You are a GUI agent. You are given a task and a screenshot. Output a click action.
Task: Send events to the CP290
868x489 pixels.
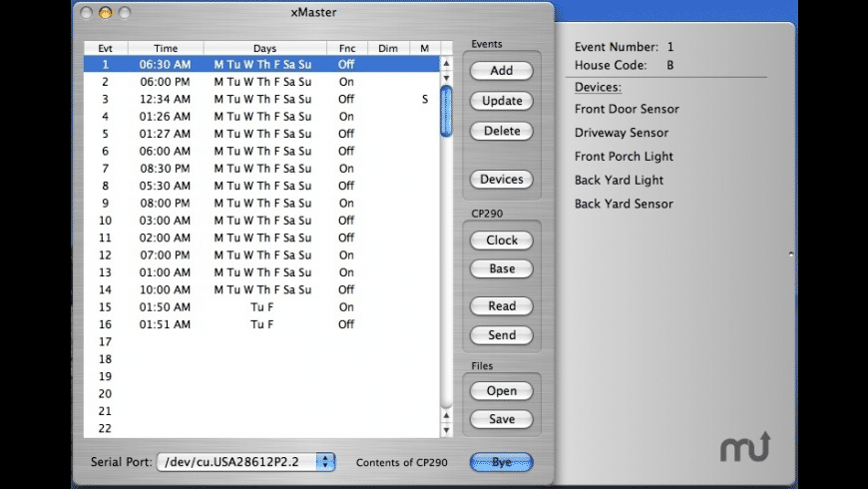click(502, 335)
